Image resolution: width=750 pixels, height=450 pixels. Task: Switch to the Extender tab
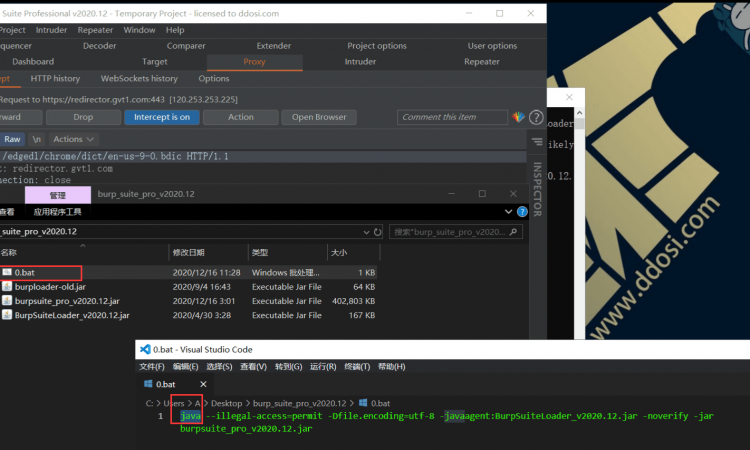coord(274,46)
